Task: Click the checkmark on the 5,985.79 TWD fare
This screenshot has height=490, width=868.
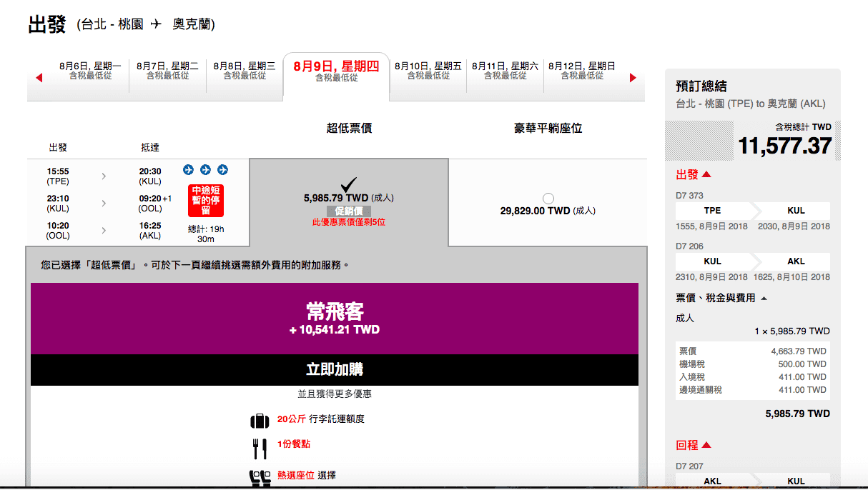Action: [x=349, y=185]
